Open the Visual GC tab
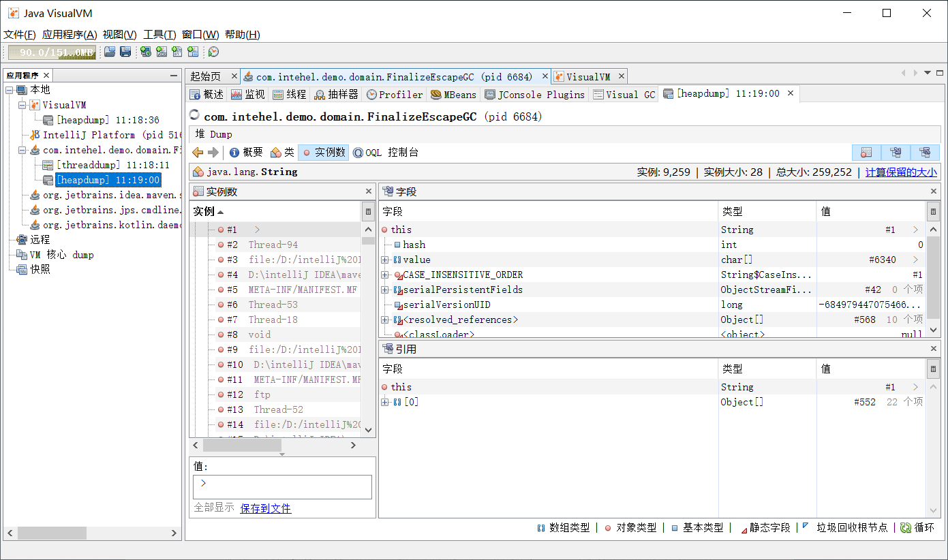The height and width of the screenshot is (560, 948). pos(624,95)
